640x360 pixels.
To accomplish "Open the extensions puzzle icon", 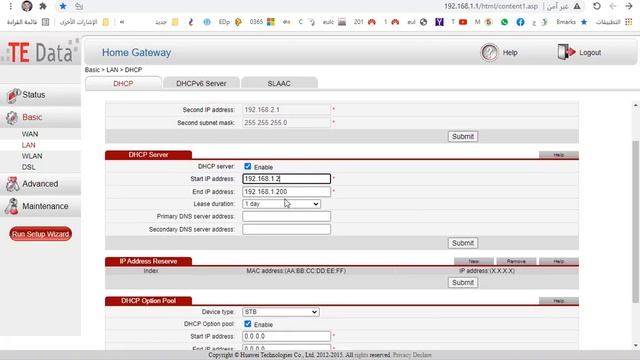I will [x=43, y=6].
